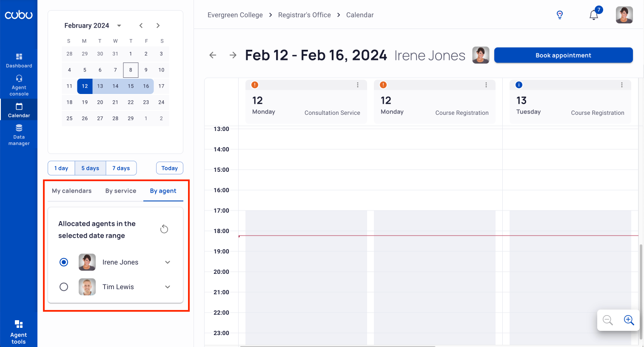The height and width of the screenshot is (347, 644).
Task: Expand the Tim Lewis agent details
Action: pyautogui.click(x=168, y=287)
